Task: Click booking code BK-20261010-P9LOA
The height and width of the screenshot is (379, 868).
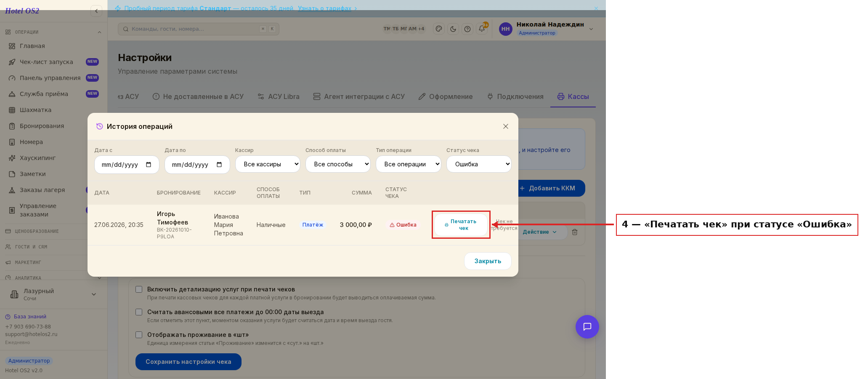Action: point(174,233)
